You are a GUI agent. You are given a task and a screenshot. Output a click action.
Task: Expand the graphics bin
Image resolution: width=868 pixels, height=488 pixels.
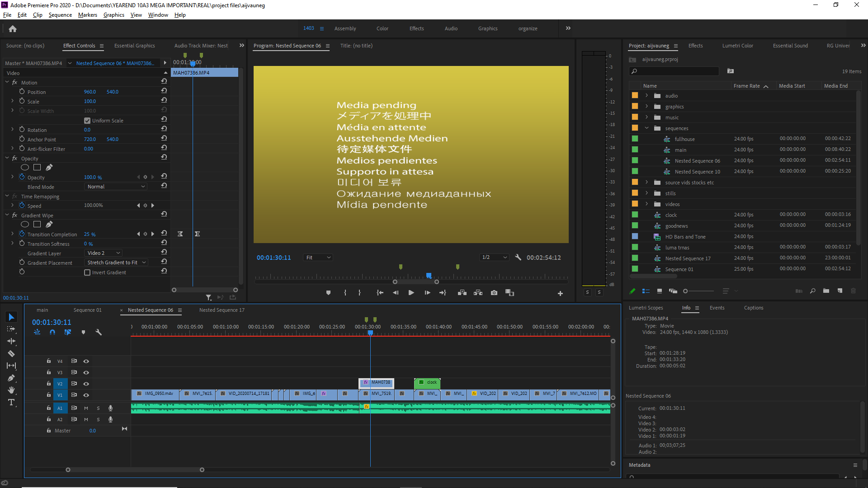pyautogui.click(x=646, y=106)
